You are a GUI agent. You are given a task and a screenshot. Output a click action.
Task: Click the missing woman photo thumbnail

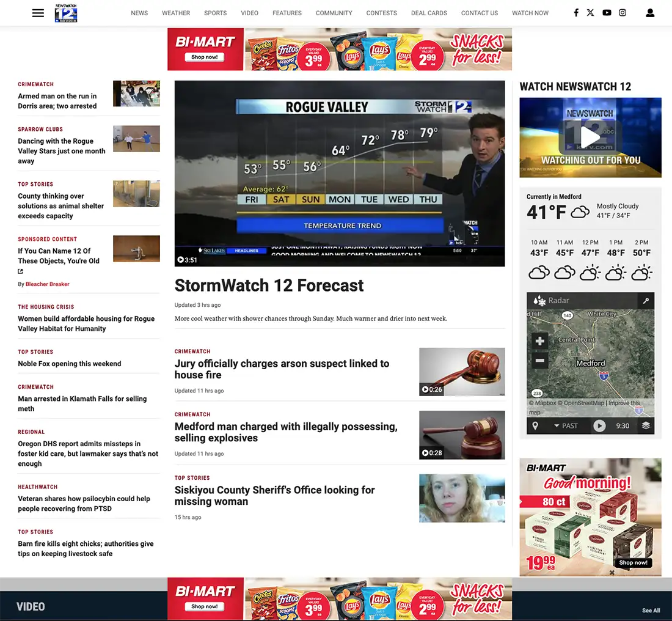pos(462,498)
